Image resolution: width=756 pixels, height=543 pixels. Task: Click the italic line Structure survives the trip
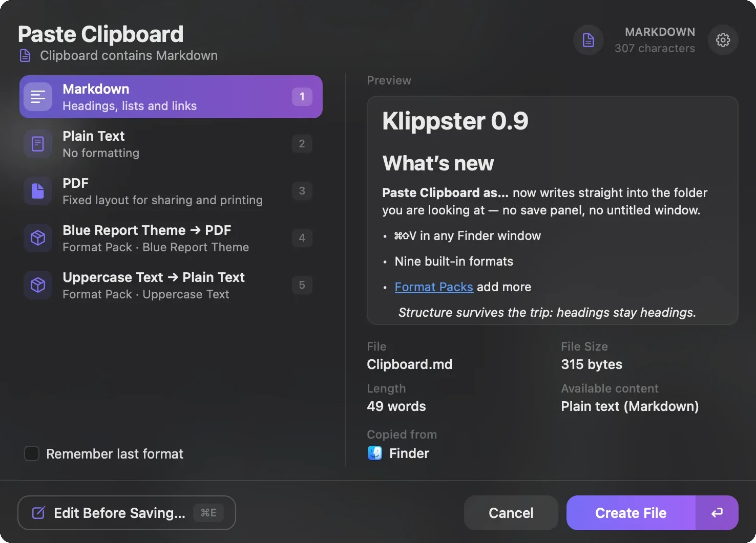(547, 312)
